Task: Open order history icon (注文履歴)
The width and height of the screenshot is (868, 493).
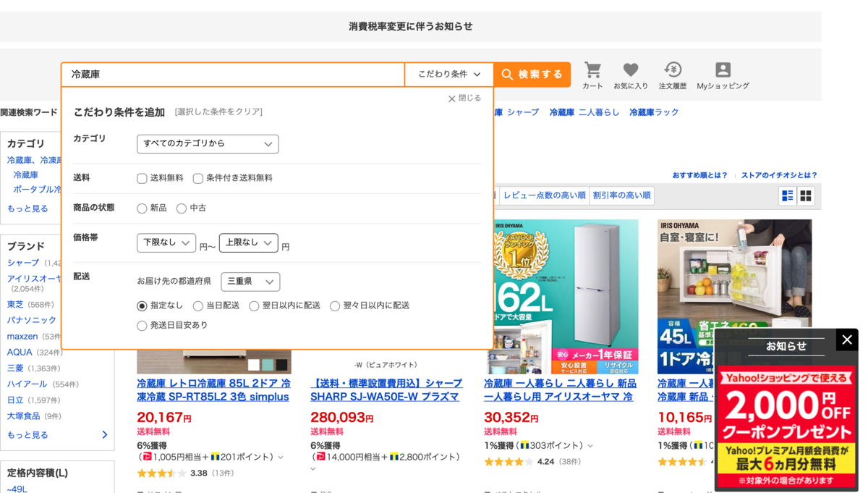Action: coord(673,75)
